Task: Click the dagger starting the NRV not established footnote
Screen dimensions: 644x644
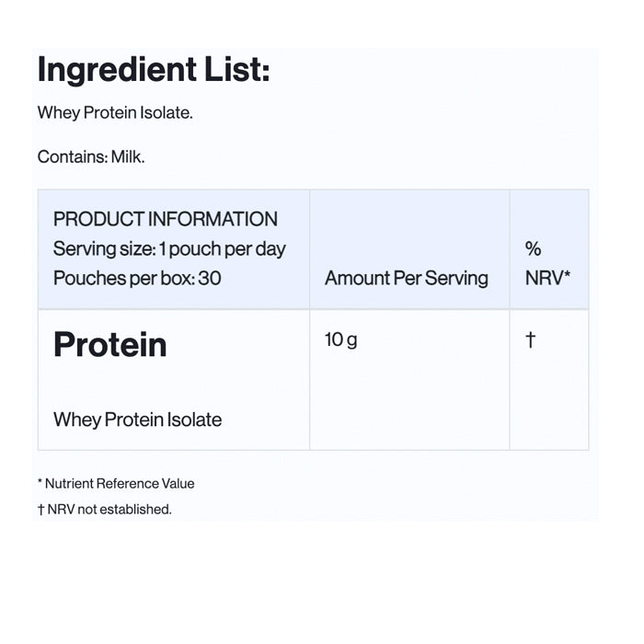Action: 40,509
